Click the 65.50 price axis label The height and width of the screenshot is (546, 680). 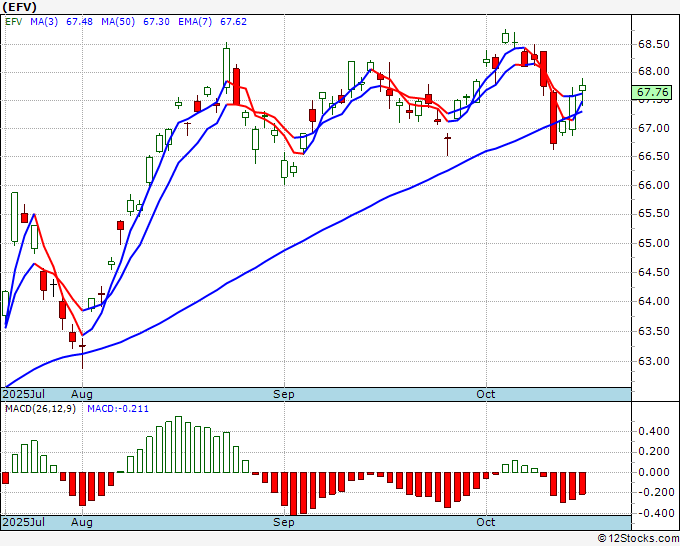[x=653, y=213]
